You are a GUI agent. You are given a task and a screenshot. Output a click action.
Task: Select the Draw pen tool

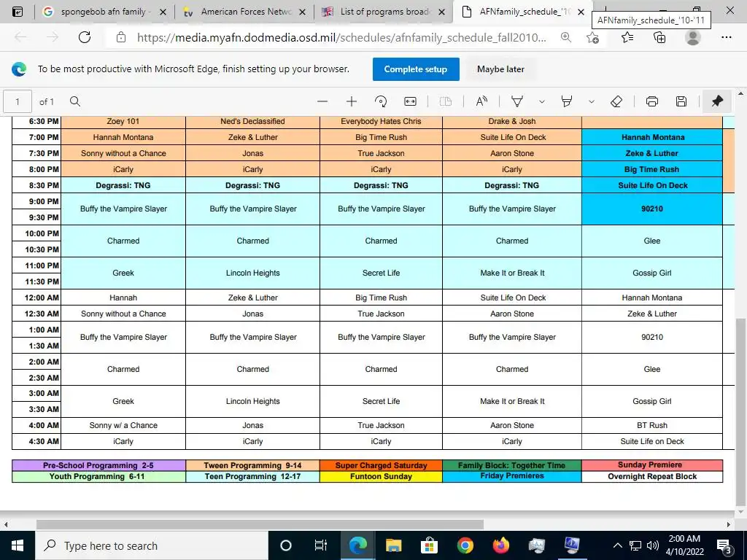tap(517, 101)
